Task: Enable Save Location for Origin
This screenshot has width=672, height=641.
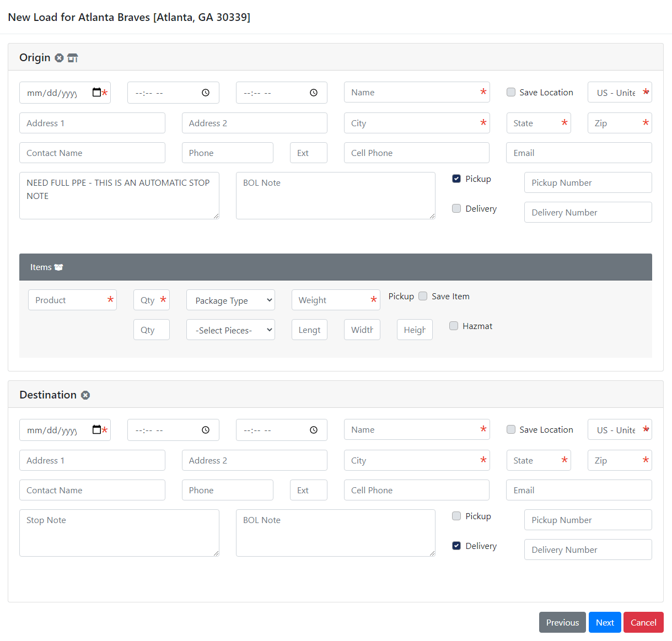Action: 511,92
